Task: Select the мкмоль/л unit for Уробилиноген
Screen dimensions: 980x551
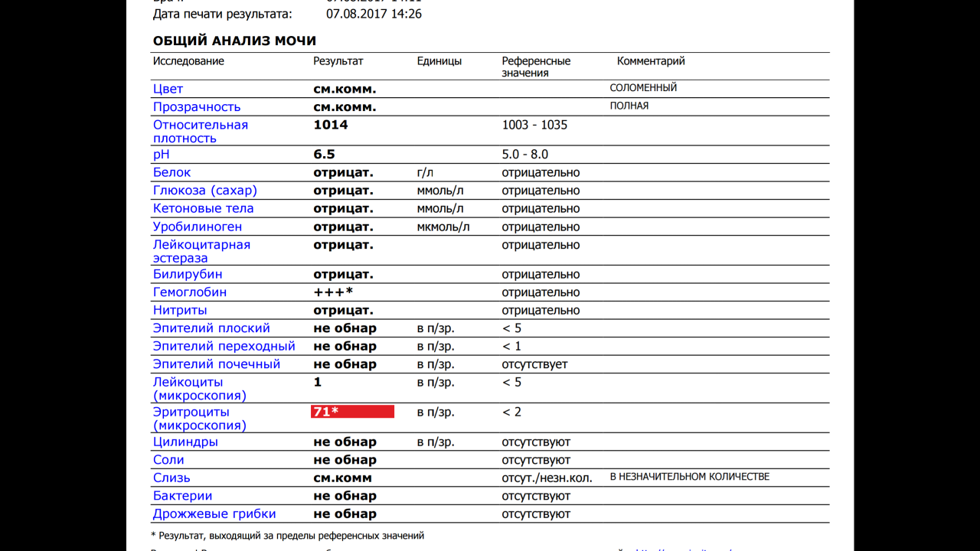Action: tap(443, 227)
